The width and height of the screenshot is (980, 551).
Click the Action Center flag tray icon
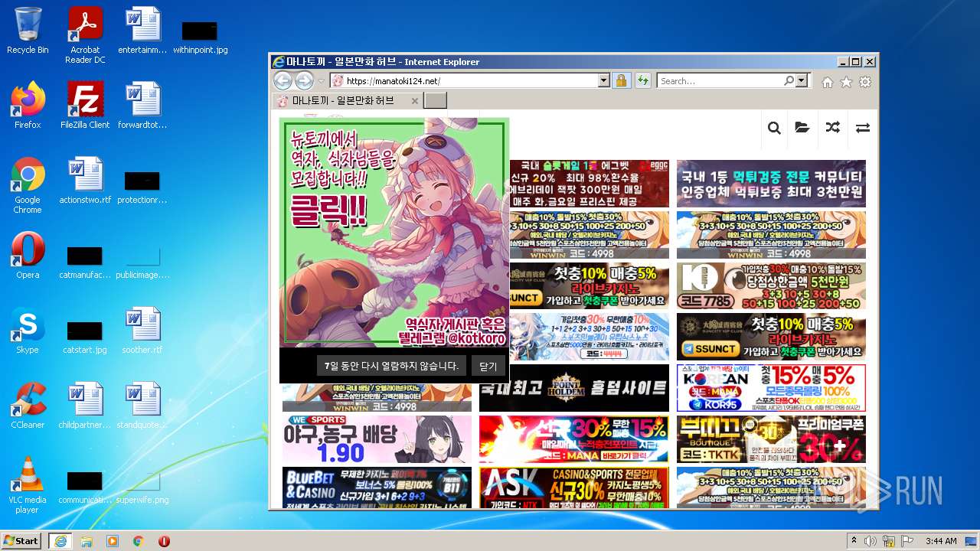point(906,541)
